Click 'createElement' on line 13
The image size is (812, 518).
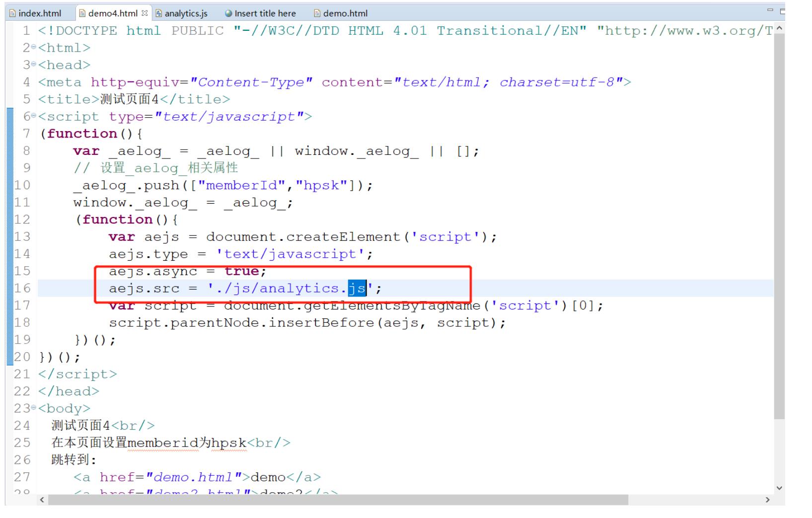(x=343, y=237)
